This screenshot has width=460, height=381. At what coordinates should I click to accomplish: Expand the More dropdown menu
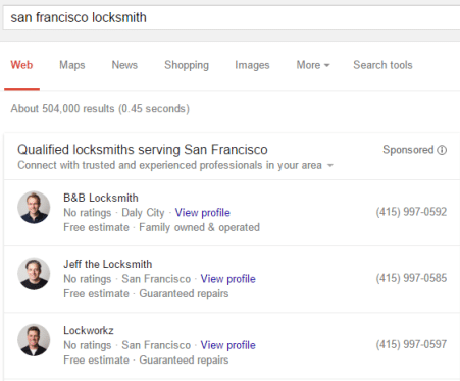pos(313,65)
